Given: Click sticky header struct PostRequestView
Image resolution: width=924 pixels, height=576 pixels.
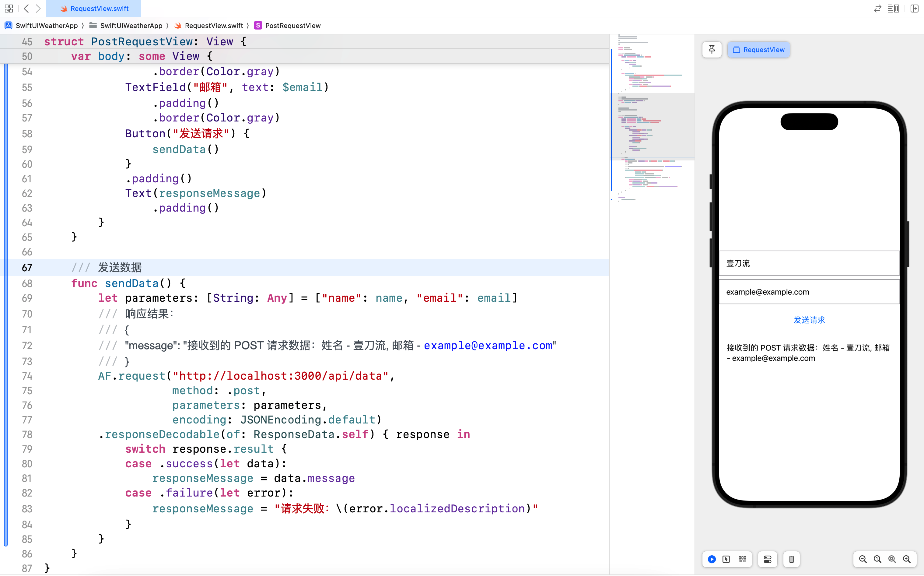Looking at the screenshot, I should tap(145, 41).
